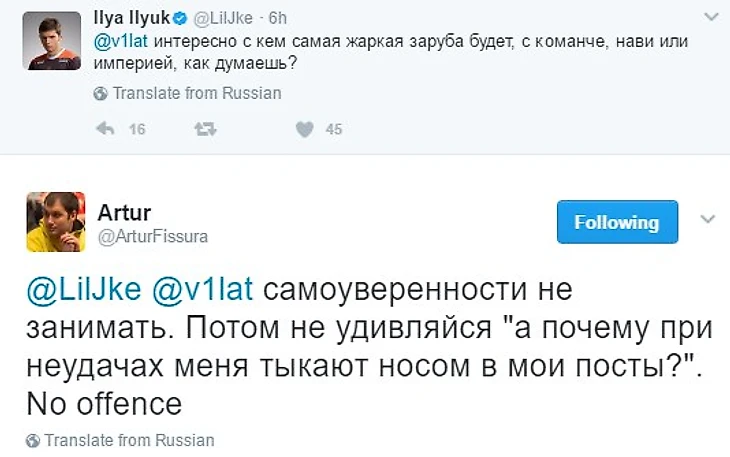The height and width of the screenshot is (457, 730).
Task: Retweet Ilya Ilyuk's tweet
Action: click(205, 129)
